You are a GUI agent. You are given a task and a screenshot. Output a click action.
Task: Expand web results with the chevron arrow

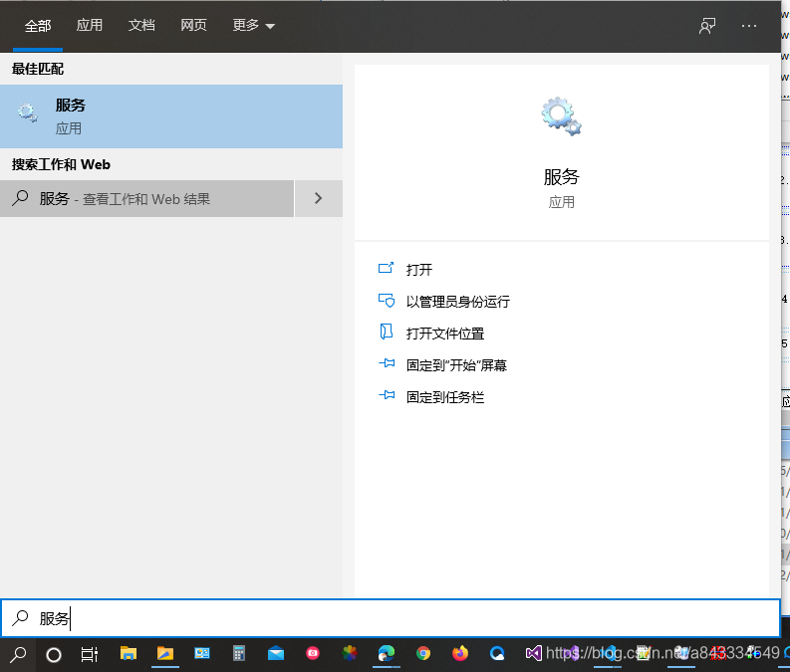tap(319, 198)
